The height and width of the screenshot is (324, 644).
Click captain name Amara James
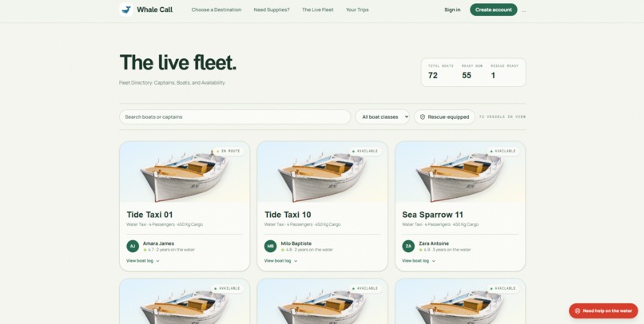(x=158, y=243)
